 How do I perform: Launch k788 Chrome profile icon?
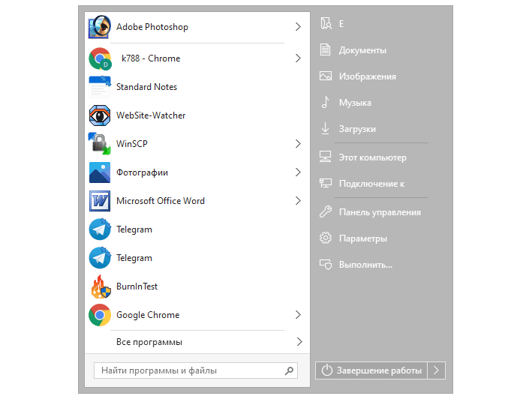coord(100,58)
